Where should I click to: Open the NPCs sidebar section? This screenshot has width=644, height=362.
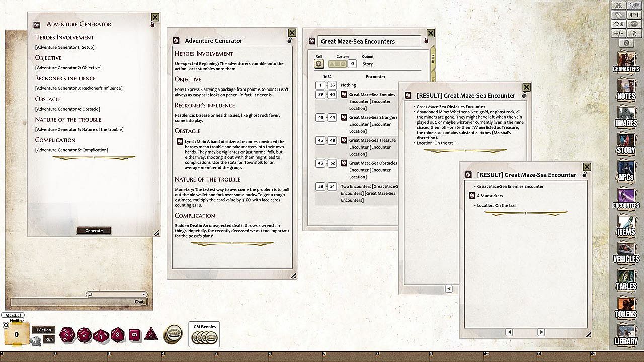626,171
